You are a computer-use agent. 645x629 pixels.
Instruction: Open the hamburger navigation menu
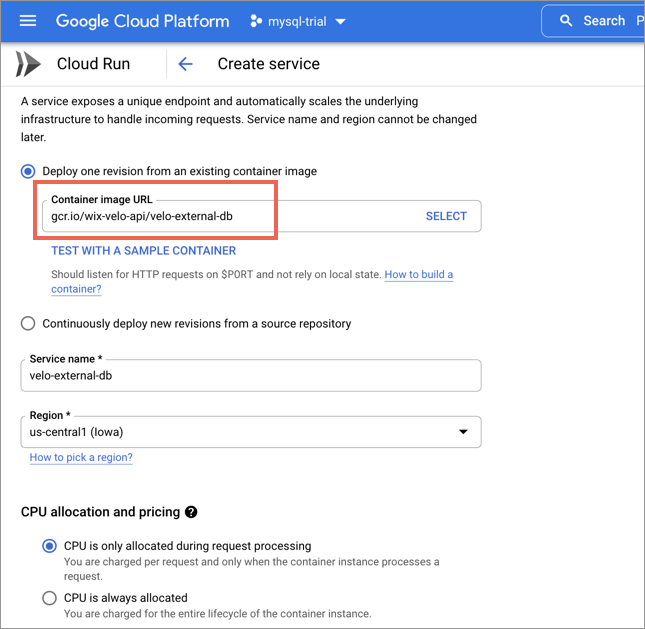28,21
